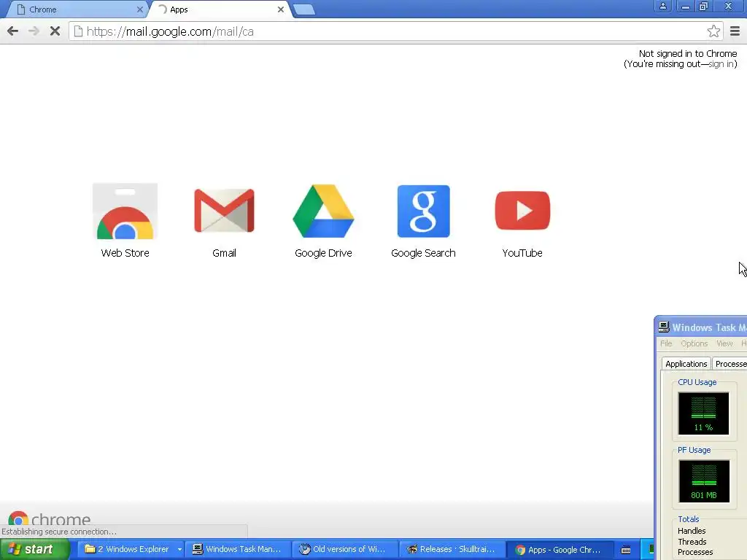Click the CPU Usage gauge in Task Manager
This screenshot has height=560, width=747.
[x=703, y=413]
